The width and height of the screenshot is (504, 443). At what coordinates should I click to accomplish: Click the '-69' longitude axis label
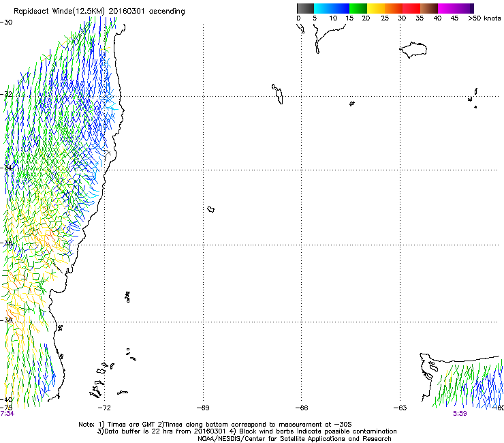point(203,408)
